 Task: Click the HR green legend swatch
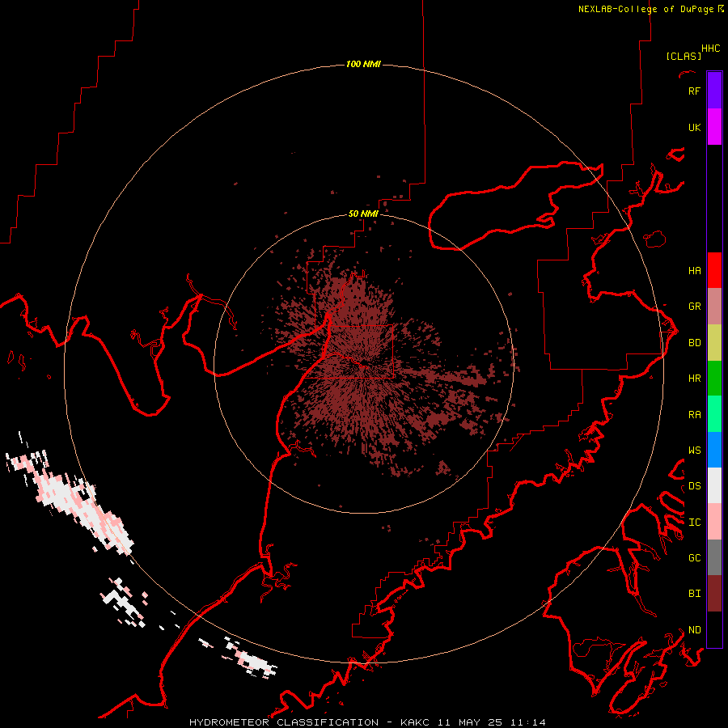coord(714,379)
